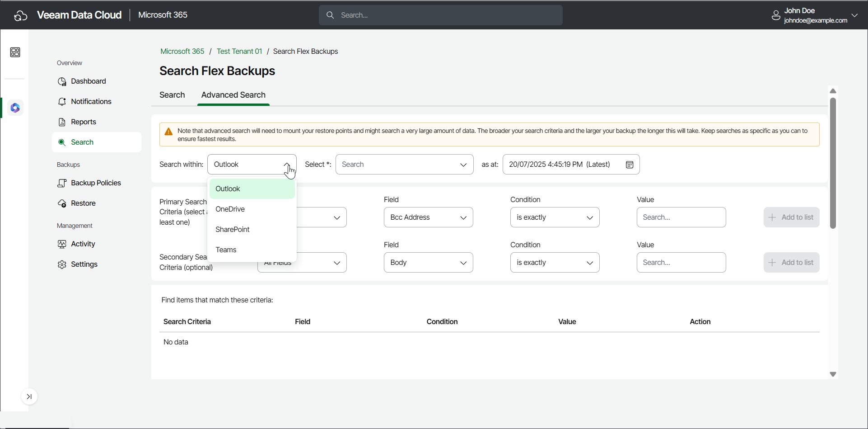Choose SharePoint from the dropdown list

(x=252, y=230)
